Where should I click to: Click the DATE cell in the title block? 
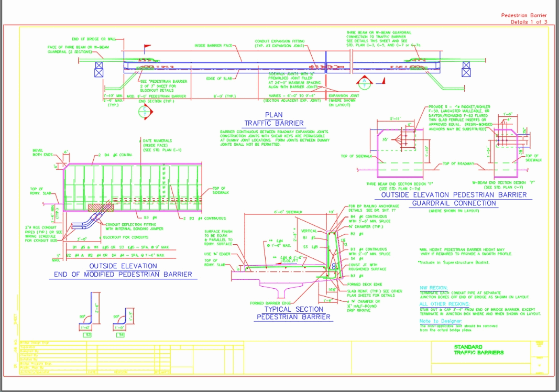click(91, 371)
